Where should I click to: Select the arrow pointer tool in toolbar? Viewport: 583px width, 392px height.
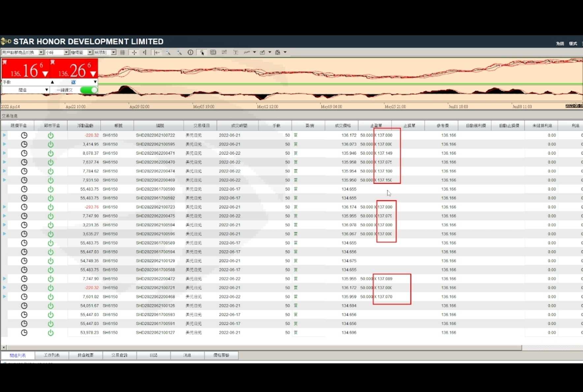click(x=202, y=52)
